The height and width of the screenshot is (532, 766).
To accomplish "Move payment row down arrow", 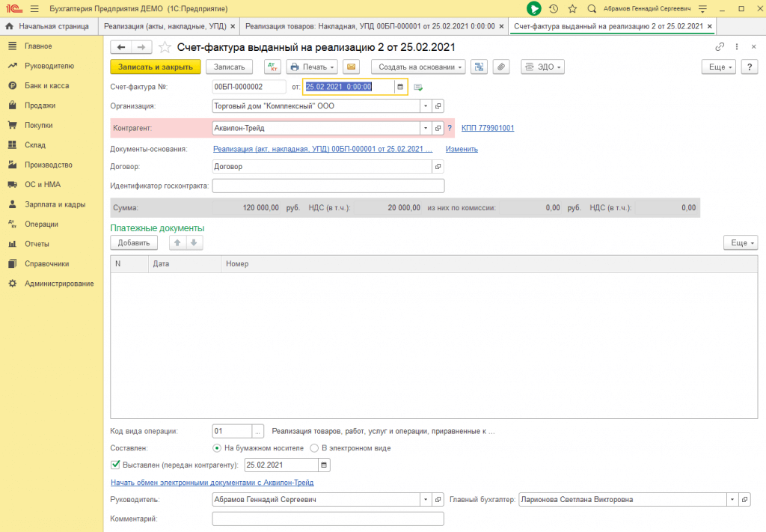I will click(194, 242).
